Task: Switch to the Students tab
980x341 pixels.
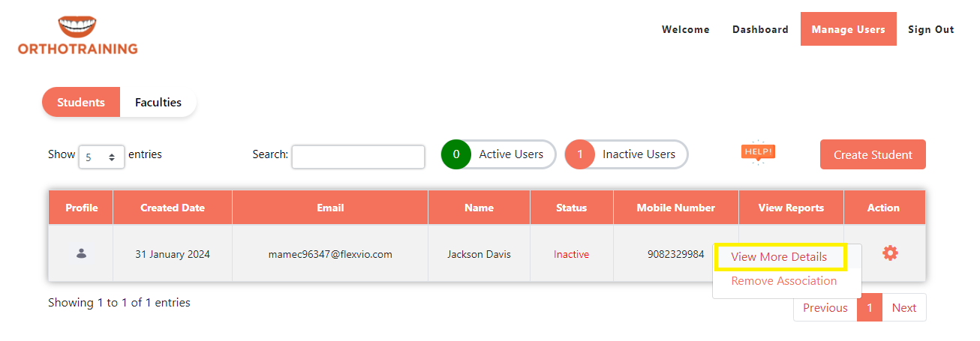Action: tap(81, 102)
